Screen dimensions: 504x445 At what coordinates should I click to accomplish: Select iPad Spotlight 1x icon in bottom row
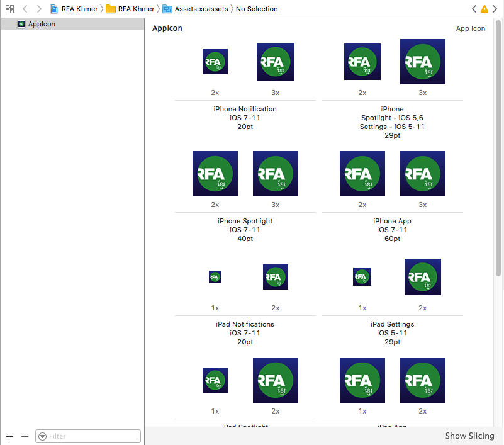(215, 380)
